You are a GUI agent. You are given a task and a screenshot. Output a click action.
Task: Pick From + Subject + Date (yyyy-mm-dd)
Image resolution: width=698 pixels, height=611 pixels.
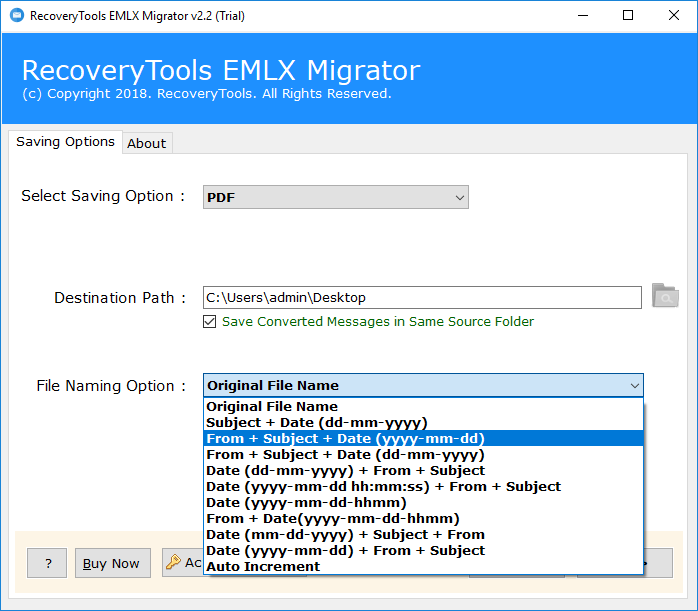(423, 438)
